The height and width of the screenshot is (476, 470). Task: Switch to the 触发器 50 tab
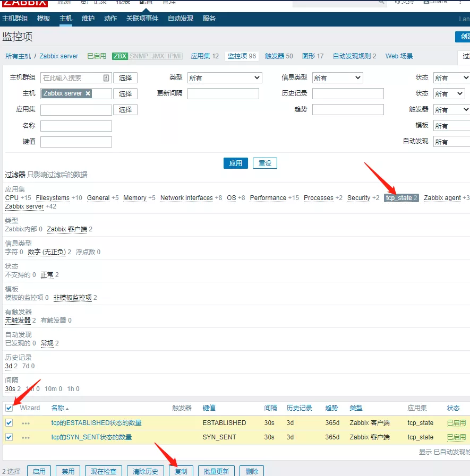278,56
